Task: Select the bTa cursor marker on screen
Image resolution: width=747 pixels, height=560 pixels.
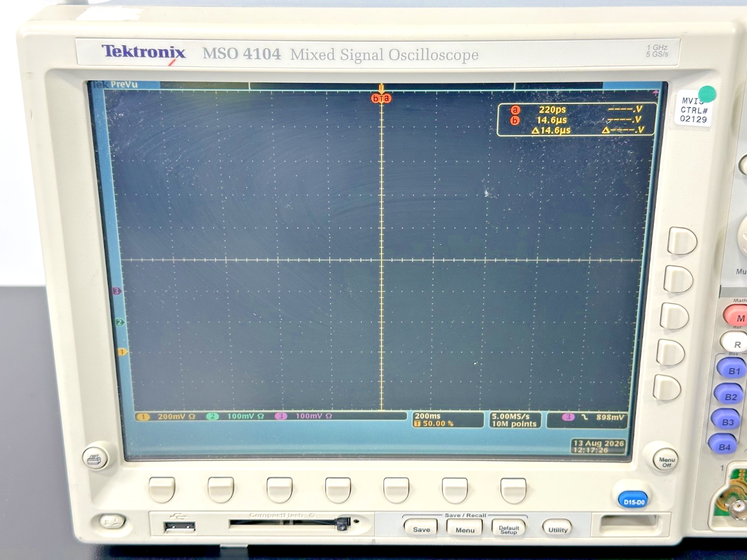Action: (381, 98)
